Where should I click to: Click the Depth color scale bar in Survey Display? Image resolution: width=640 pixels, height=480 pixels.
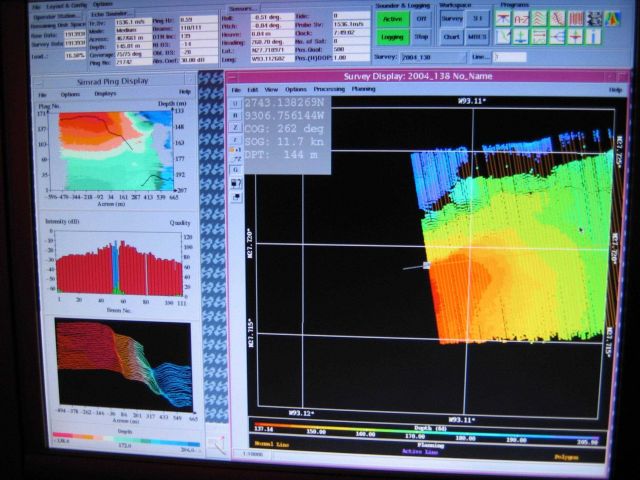pyautogui.click(x=427, y=433)
